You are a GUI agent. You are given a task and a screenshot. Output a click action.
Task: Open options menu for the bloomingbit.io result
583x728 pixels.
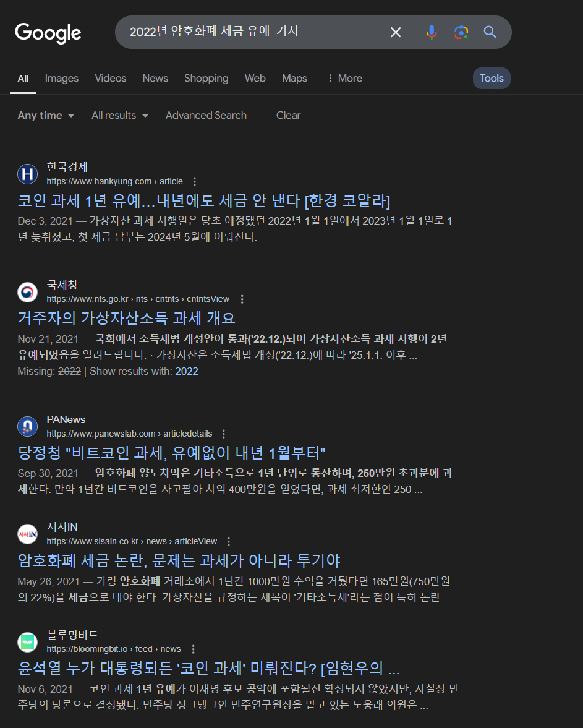click(x=193, y=649)
